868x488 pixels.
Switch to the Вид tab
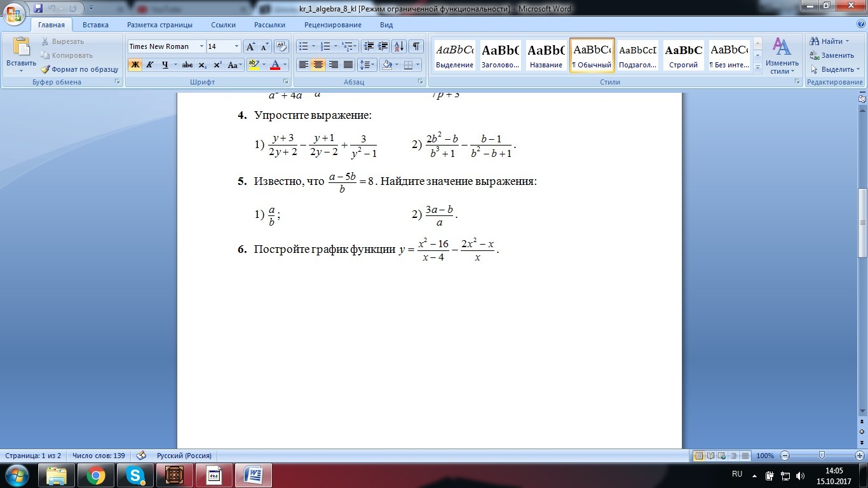386,25
